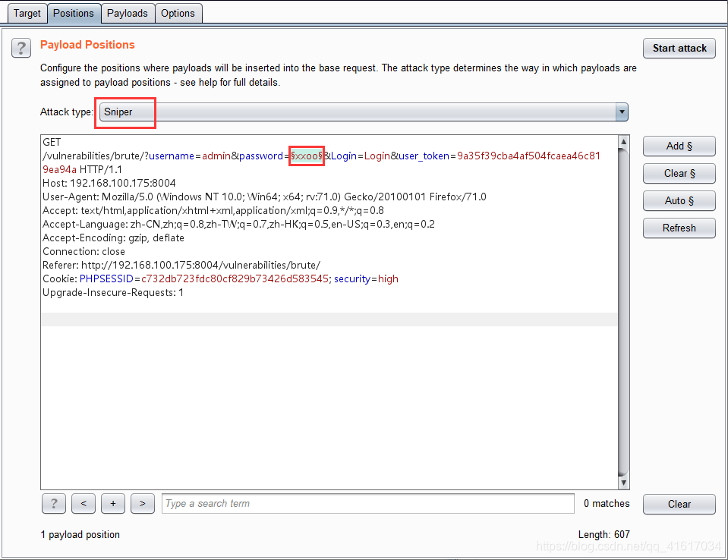Click the Auto § button
728x560 pixels.
[x=679, y=200]
